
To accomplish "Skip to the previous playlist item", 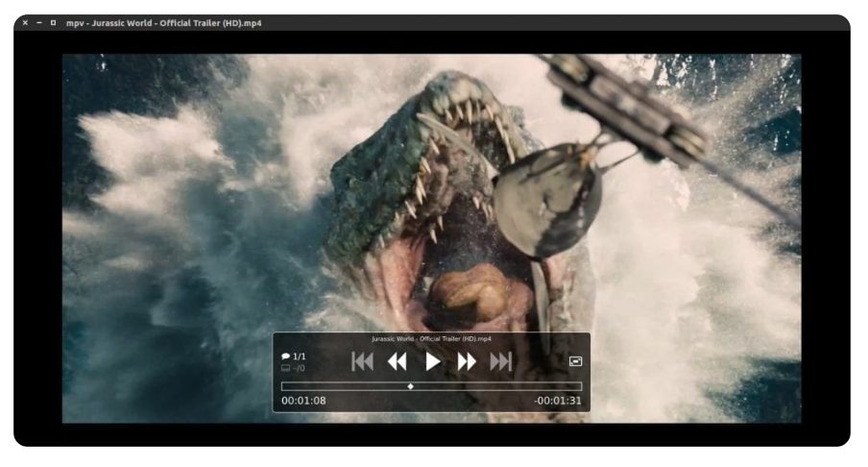I will click(362, 362).
